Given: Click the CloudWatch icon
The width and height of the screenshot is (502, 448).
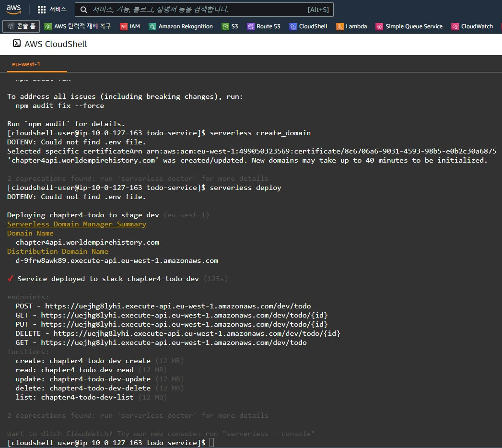Looking at the screenshot, I should [x=455, y=26].
